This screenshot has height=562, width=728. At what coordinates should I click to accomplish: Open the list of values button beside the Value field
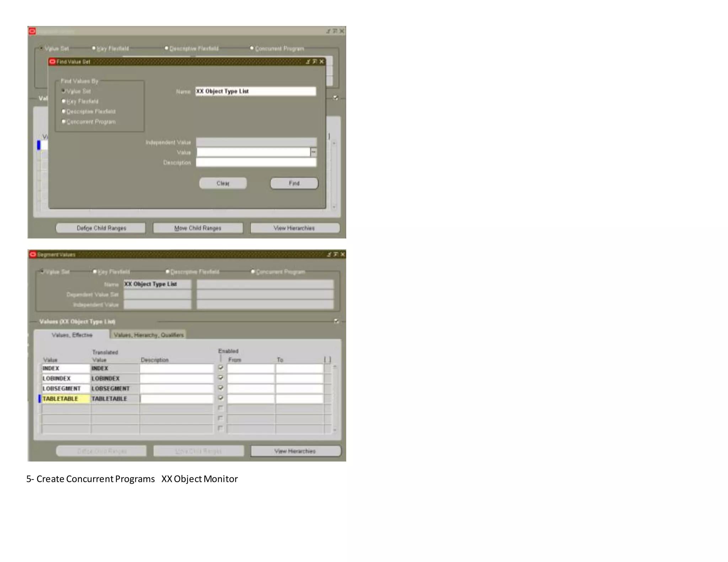314,152
